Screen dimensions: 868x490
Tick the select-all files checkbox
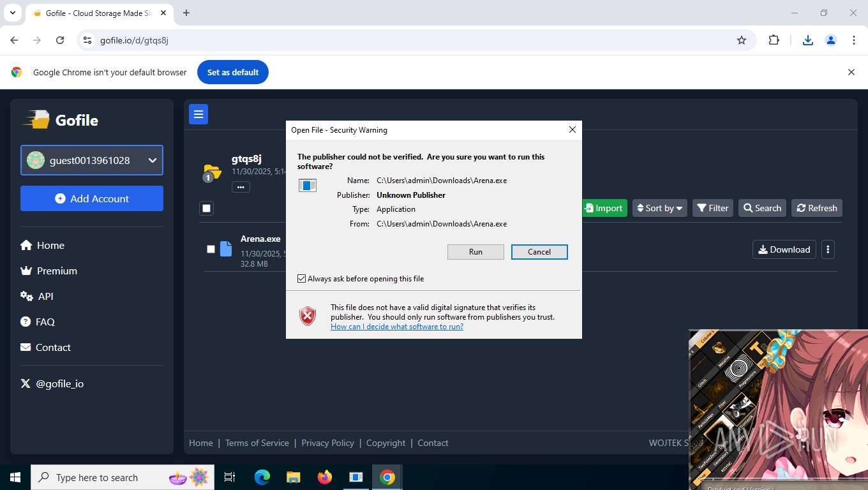206,208
